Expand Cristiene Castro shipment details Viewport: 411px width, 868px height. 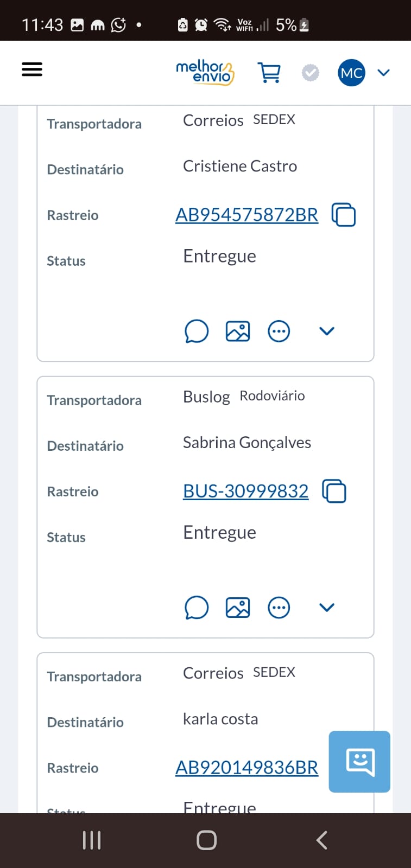coord(327,331)
